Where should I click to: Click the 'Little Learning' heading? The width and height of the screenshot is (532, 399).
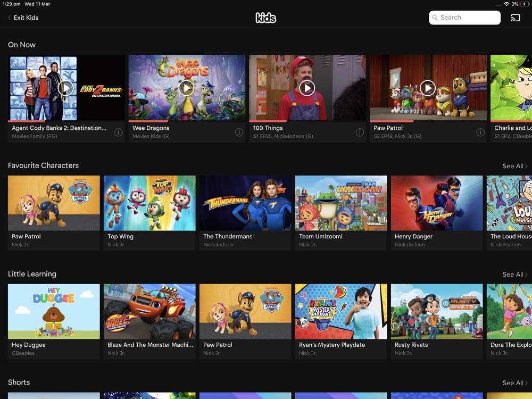tap(32, 274)
